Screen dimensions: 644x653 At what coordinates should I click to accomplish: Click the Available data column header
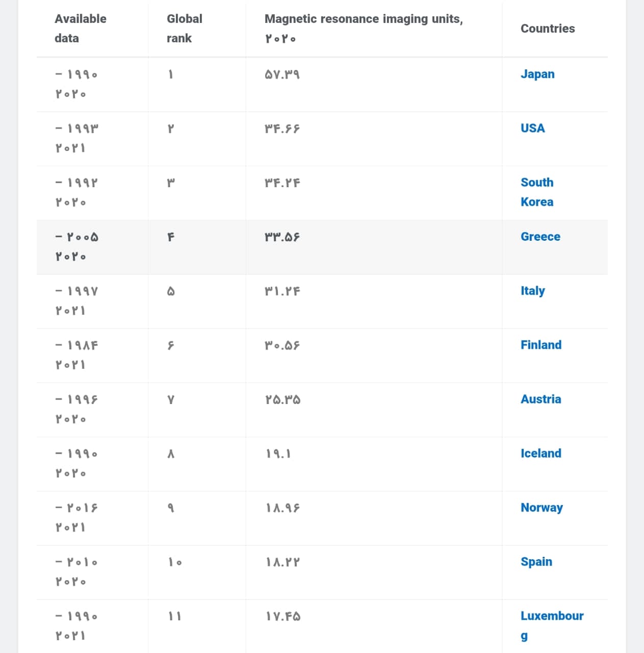(x=80, y=29)
